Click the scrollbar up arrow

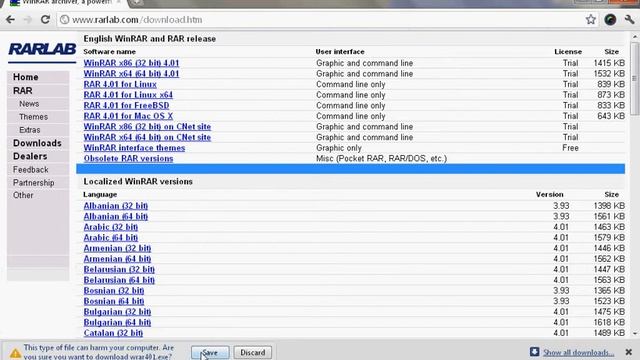click(635, 37)
